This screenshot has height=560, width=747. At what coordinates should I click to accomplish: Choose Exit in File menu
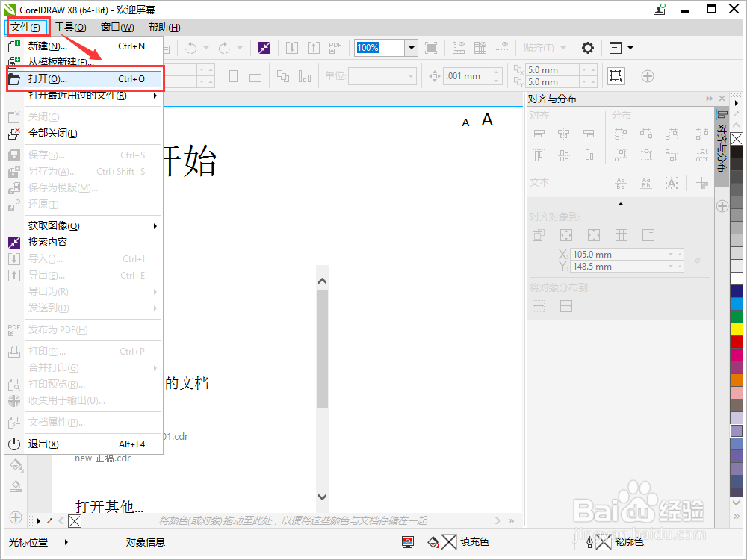click(x=85, y=444)
